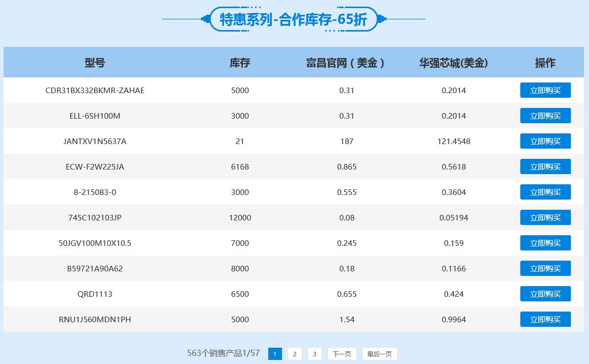Image resolution: width=589 pixels, height=364 pixels.
Task: Click the 华强芯城(美金) column header
Action: [453, 63]
